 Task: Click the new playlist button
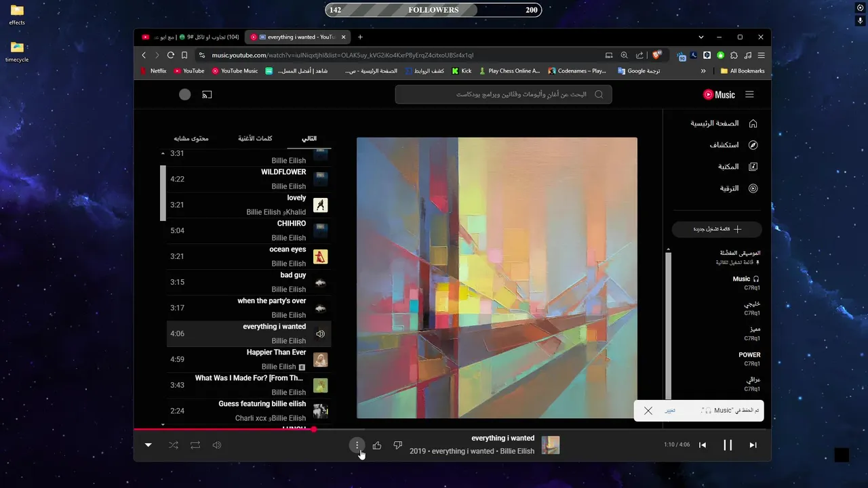click(717, 229)
